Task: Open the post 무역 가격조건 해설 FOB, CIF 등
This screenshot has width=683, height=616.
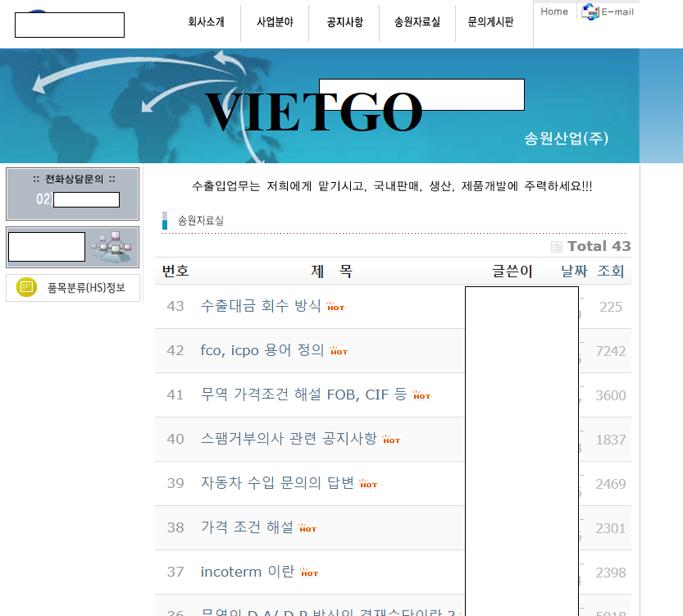Action: (303, 395)
